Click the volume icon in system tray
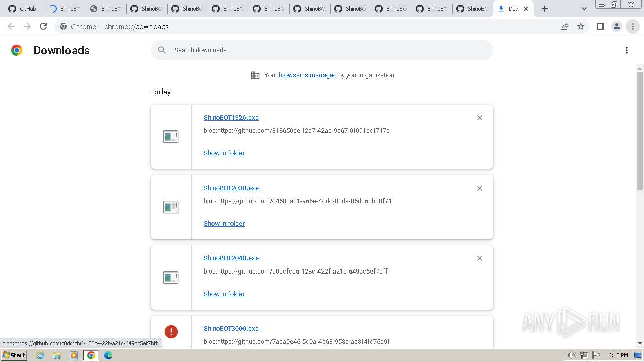 (x=572, y=355)
